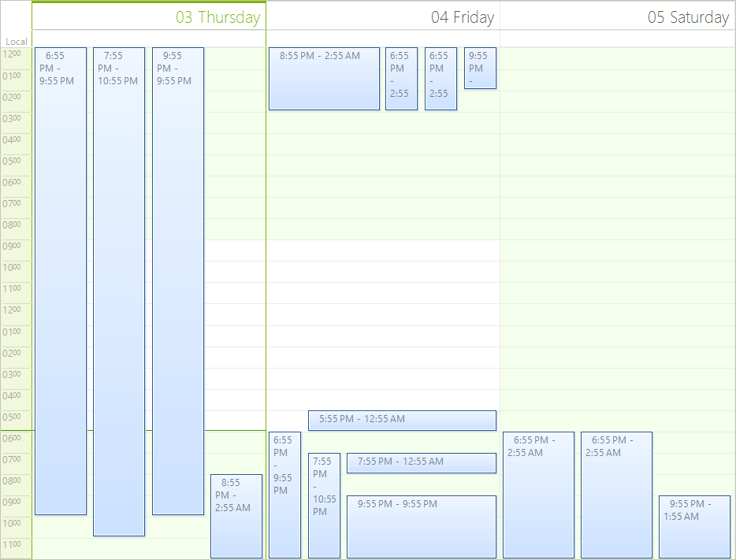Open the 7:55 PM - 12:55 AM appointment
This screenshot has height=560, width=736.
[422, 462]
